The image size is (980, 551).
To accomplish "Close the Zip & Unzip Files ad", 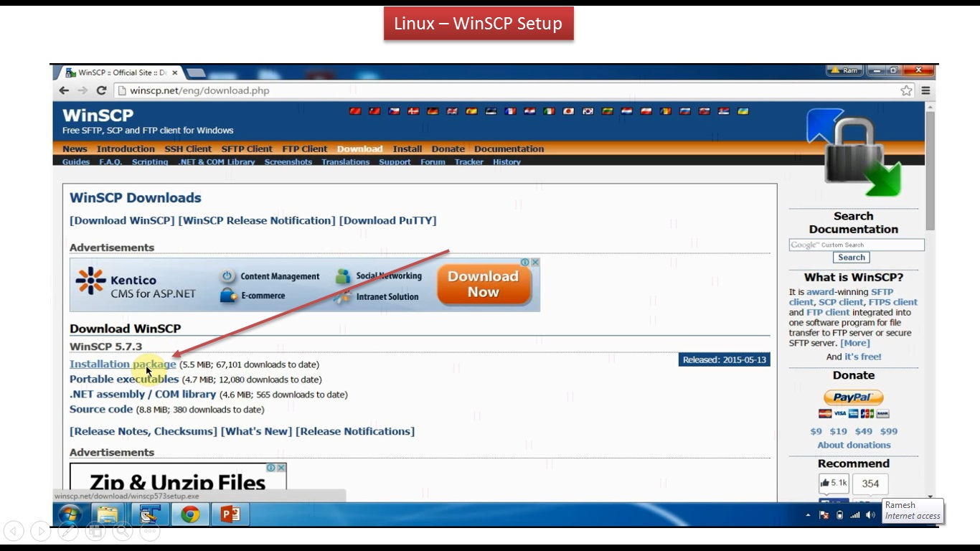I will tap(281, 468).
